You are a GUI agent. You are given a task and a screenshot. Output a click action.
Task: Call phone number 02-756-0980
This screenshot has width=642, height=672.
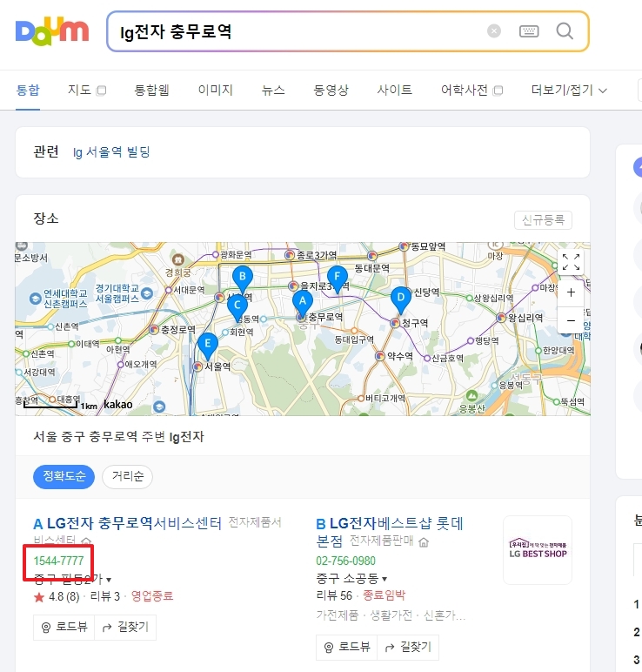[345, 561]
